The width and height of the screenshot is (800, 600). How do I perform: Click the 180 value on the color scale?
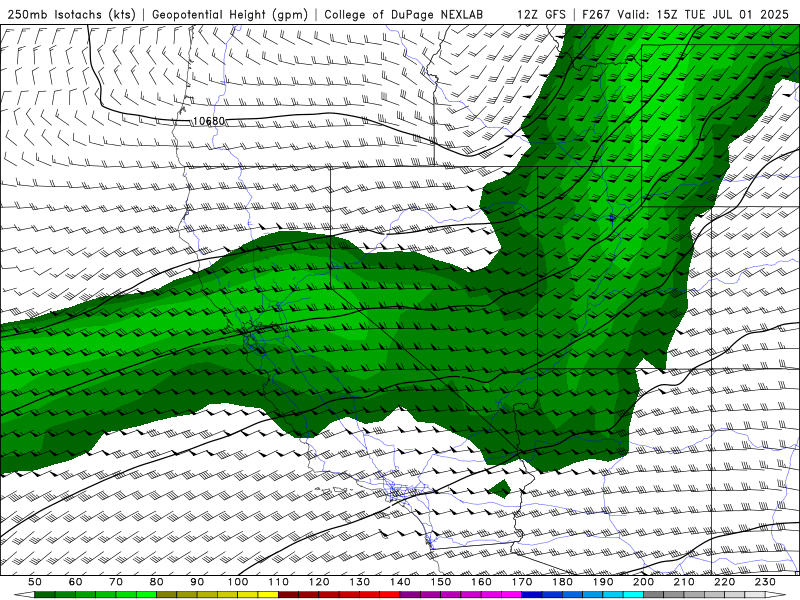(562, 582)
